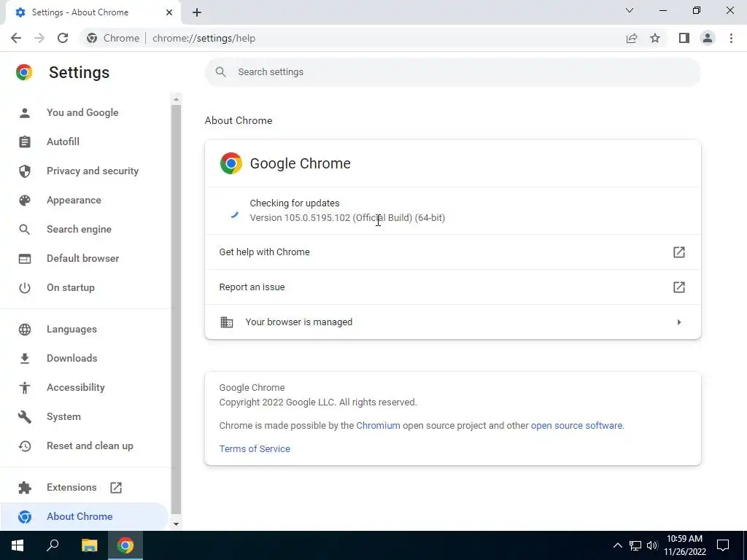747x560 pixels.
Task: Click the restore icon beside Reset and clean up
Action: click(25, 446)
